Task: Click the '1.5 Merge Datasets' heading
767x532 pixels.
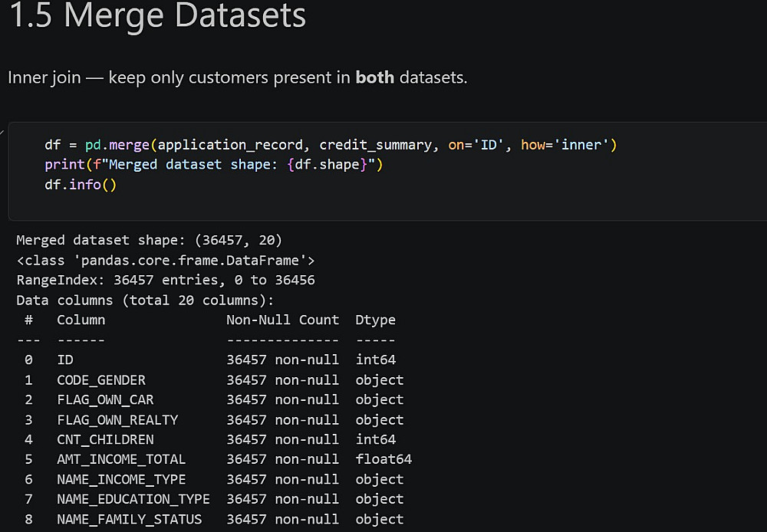Action: click(158, 16)
